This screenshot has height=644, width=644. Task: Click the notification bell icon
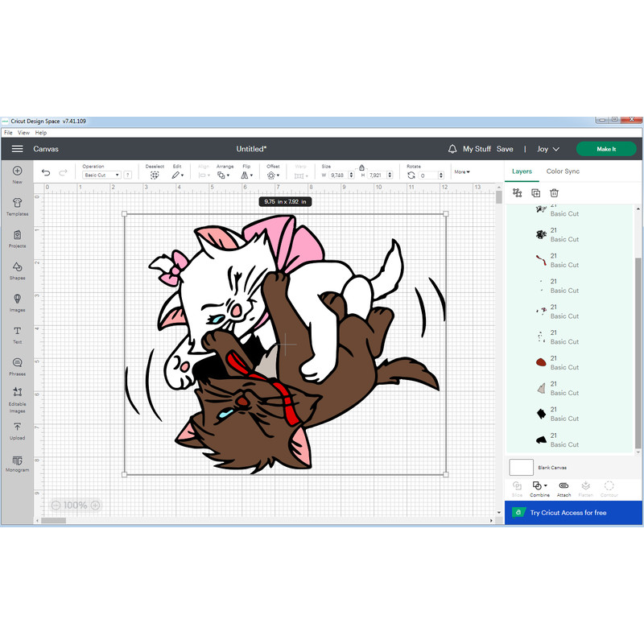452,148
